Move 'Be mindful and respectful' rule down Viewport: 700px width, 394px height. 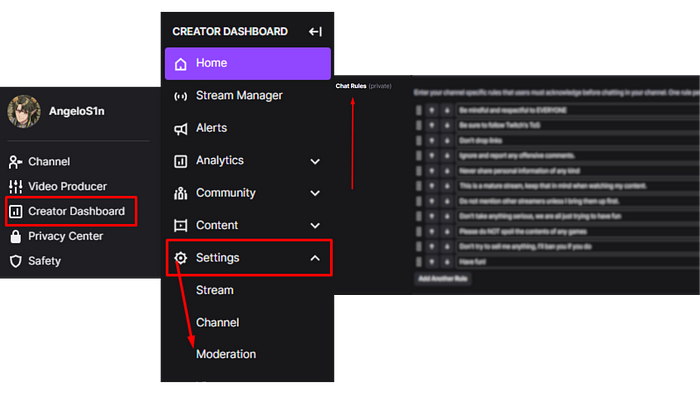tap(446, 110)
